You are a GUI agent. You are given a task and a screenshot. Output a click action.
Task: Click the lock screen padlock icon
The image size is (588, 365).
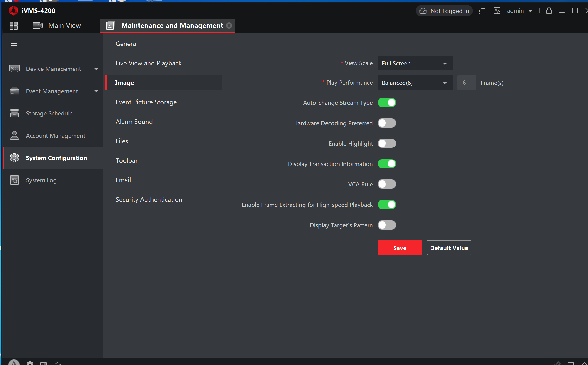(549, 11)
